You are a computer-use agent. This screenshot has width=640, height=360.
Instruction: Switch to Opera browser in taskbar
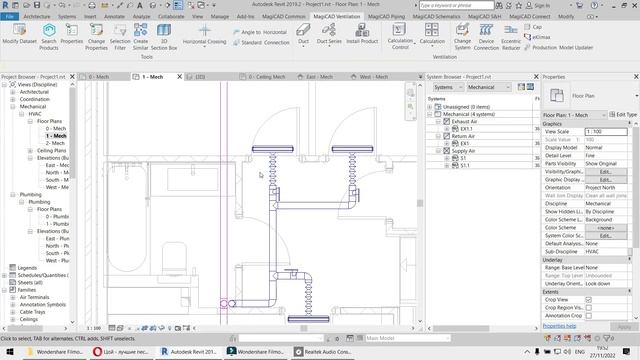[x=120, y=351]
